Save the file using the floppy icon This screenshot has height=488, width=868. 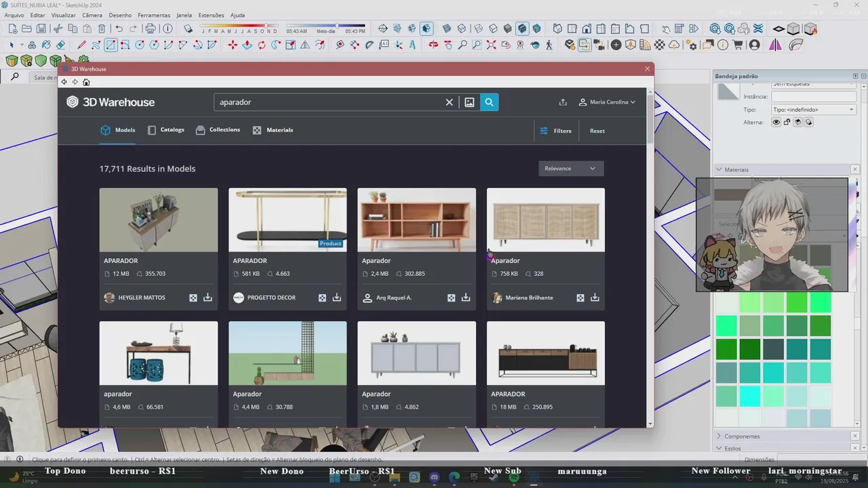pos(41,28)
